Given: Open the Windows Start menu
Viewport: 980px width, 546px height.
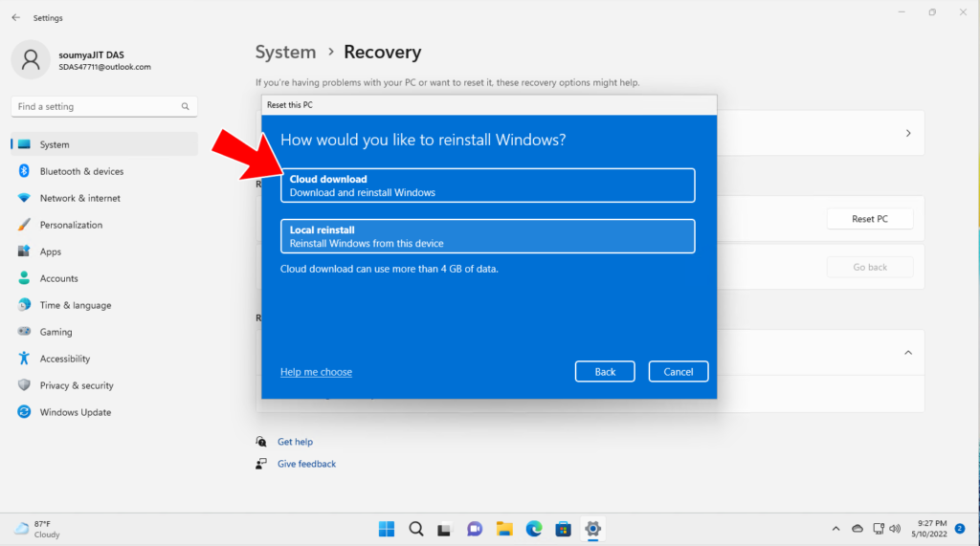Looking at the screenshot, I should coord(387,529).
